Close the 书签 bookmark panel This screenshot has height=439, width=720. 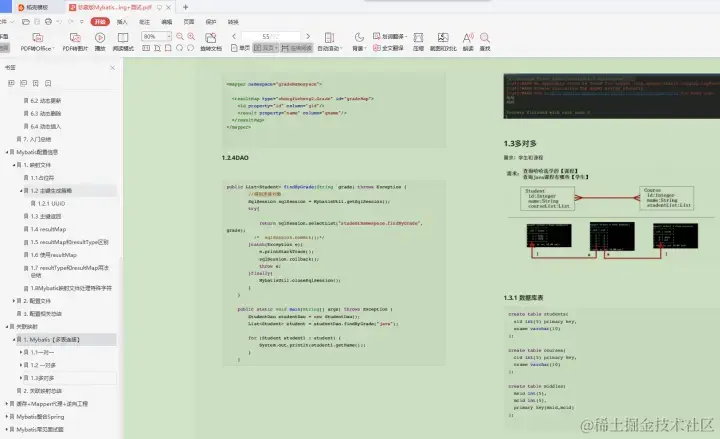112,68
